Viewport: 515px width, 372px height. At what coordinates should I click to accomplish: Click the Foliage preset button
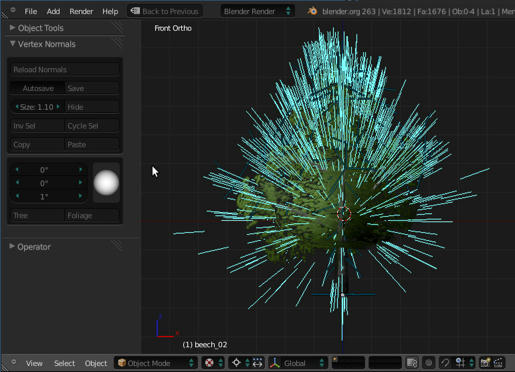[92, 216]
